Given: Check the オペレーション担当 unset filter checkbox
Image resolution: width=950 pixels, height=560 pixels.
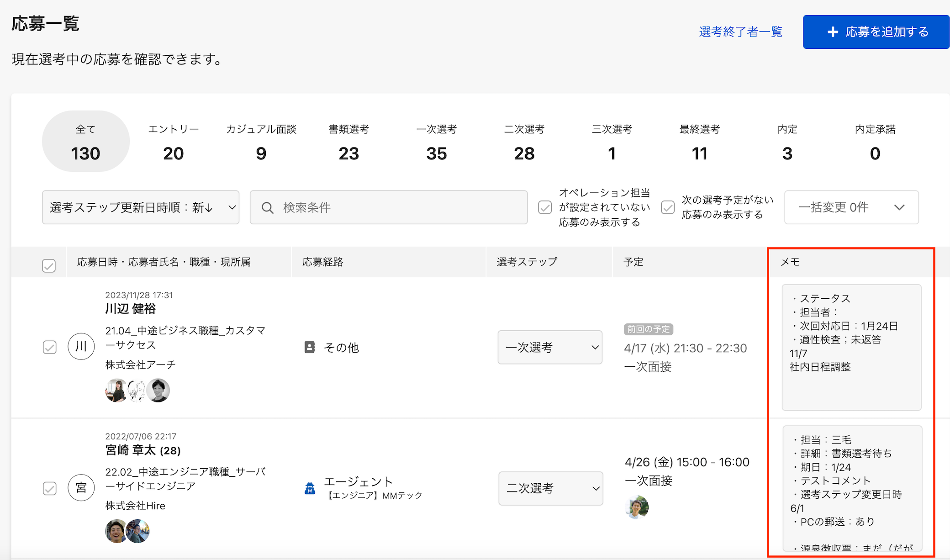Looking at the screenshot, I should pyautogui.click(x=545, y=207).
